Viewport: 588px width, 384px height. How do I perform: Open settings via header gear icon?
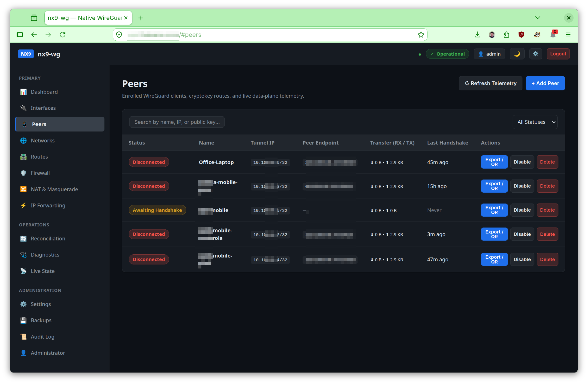click(535, 54)
